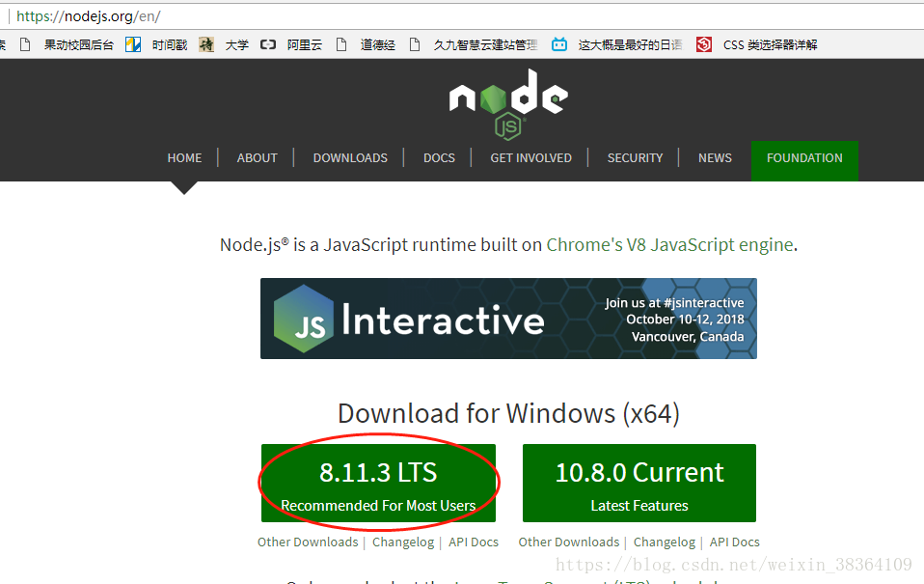The image size is (924, 584).
Task: Open the ABOUT page
Action: (x=257, y=158)
